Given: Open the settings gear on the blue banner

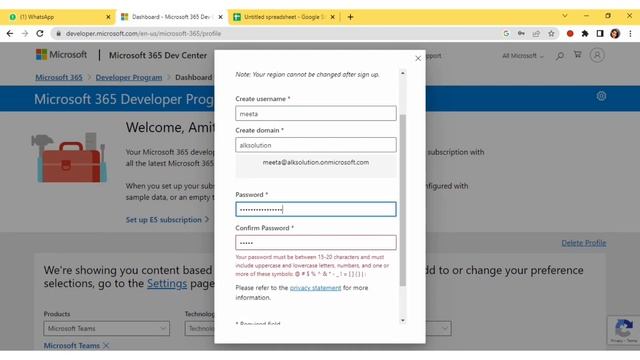Looking at the screenshot, I should pos(601,96).
